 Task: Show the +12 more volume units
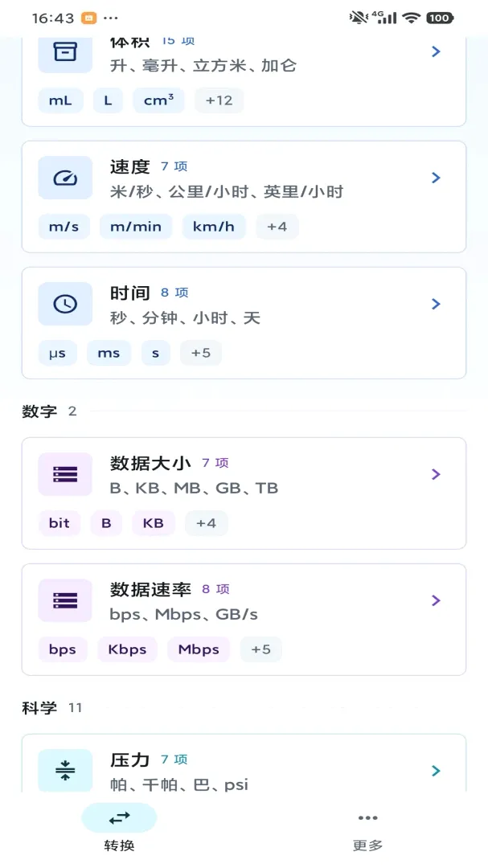point(219,100)
